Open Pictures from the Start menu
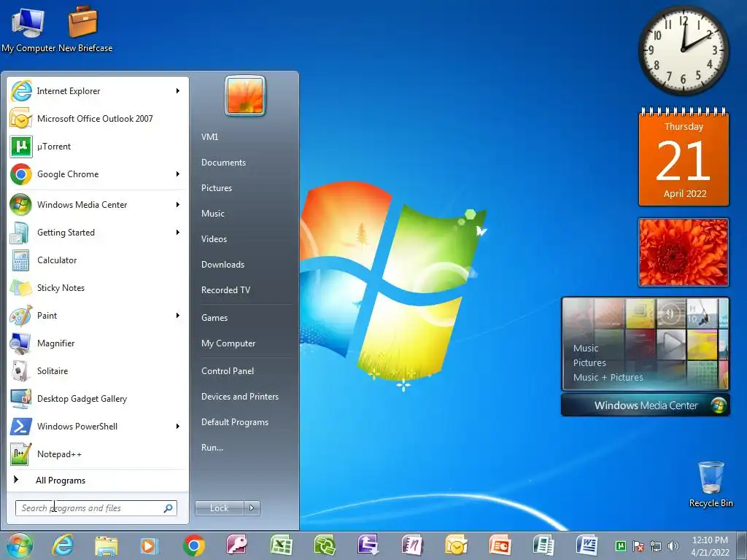 (x=216, y=188)
